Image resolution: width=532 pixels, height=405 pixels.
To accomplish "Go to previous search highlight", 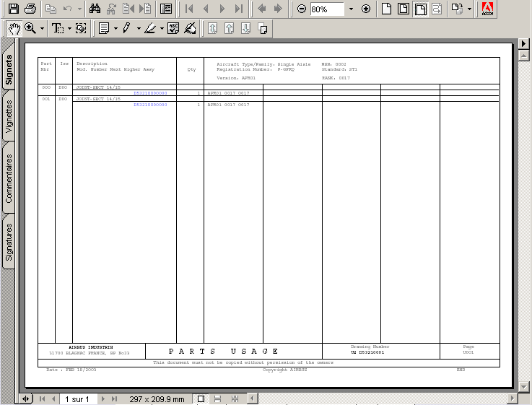I will click(128, 9).
